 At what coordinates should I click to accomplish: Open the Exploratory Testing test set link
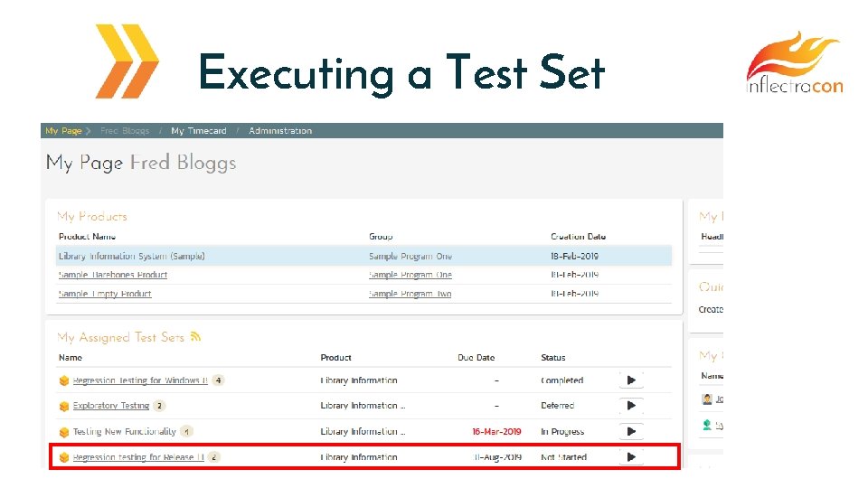tap(111, 406)
